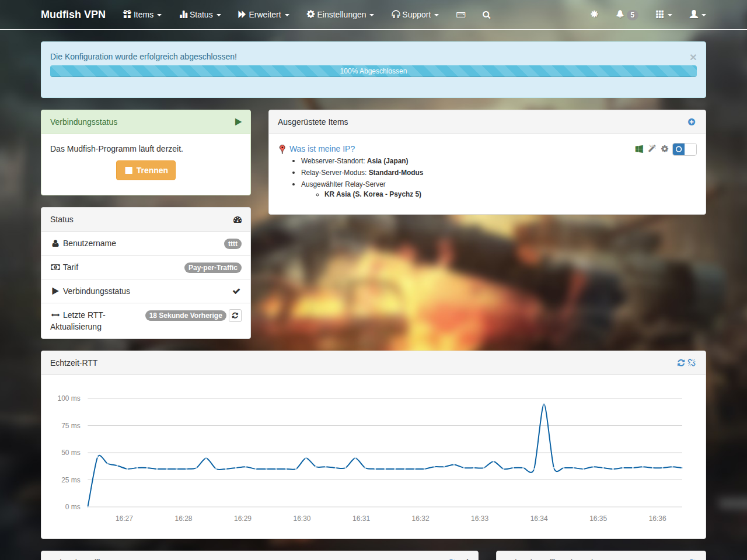Refresh the last RTT update
747x560 pixels.
click(235, 316)
